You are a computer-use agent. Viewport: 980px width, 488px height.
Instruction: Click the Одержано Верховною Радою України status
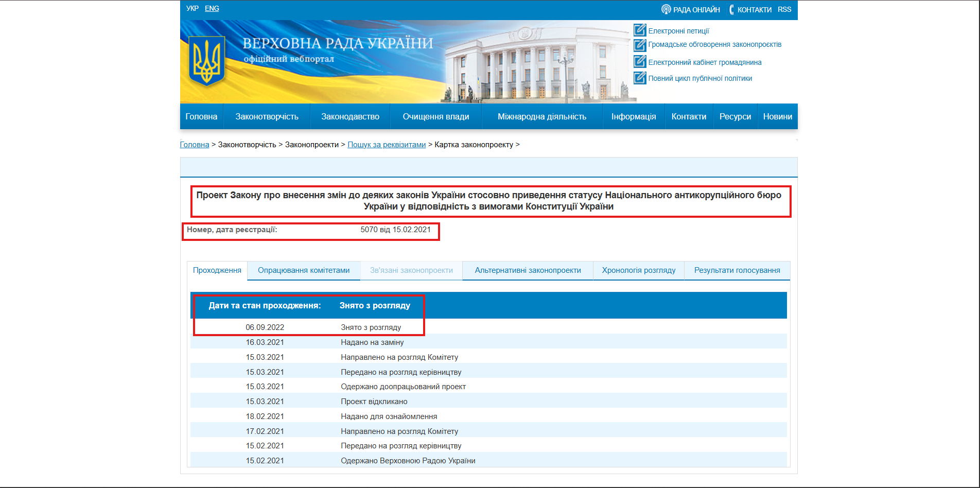pyautogui.click(x=408, y=461)
